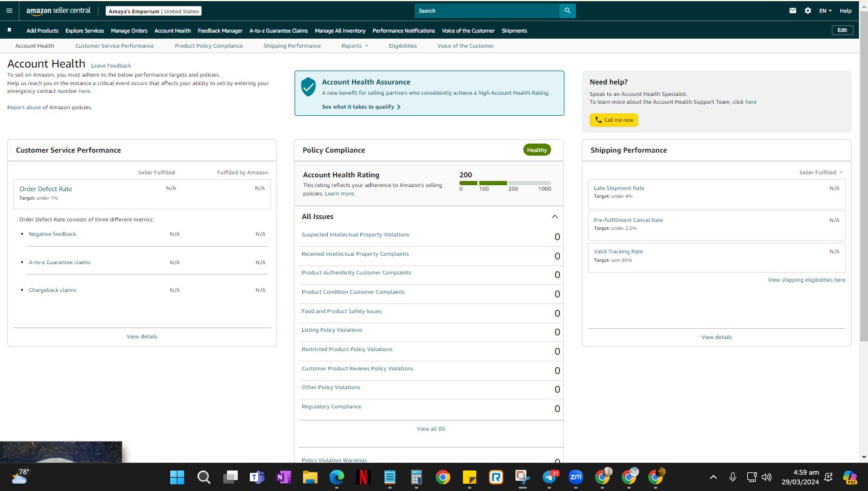Screen dimensions: 868x491
Task: Open RingCentral from the taskbar
Action: [x=496, y=477]
